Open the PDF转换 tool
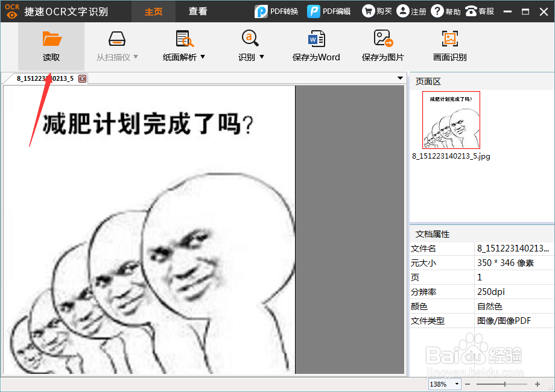The image size is (555, 392). [x=276, y=11]
